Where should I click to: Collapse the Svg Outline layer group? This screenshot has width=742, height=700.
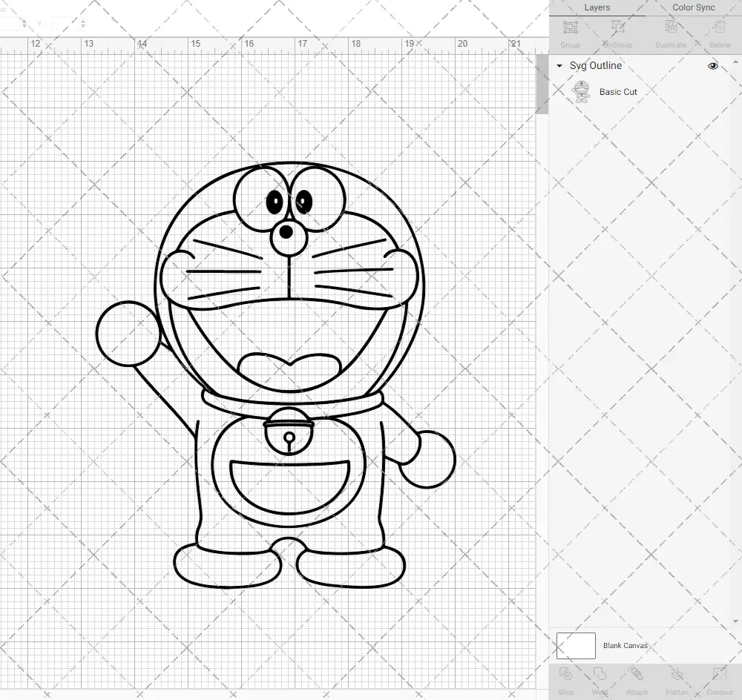[559, 66]
